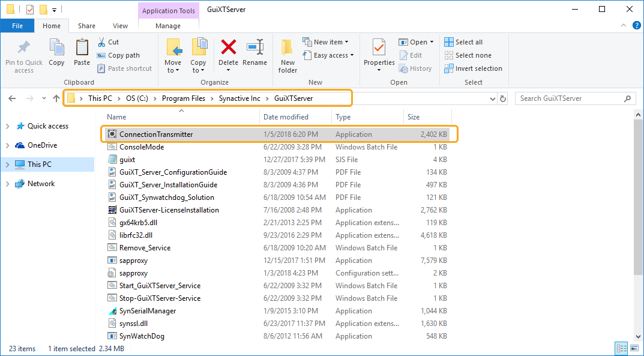Refresh the GuiXTServer folder view
This screenshot has width=644, height=356.
pos(503,98)
